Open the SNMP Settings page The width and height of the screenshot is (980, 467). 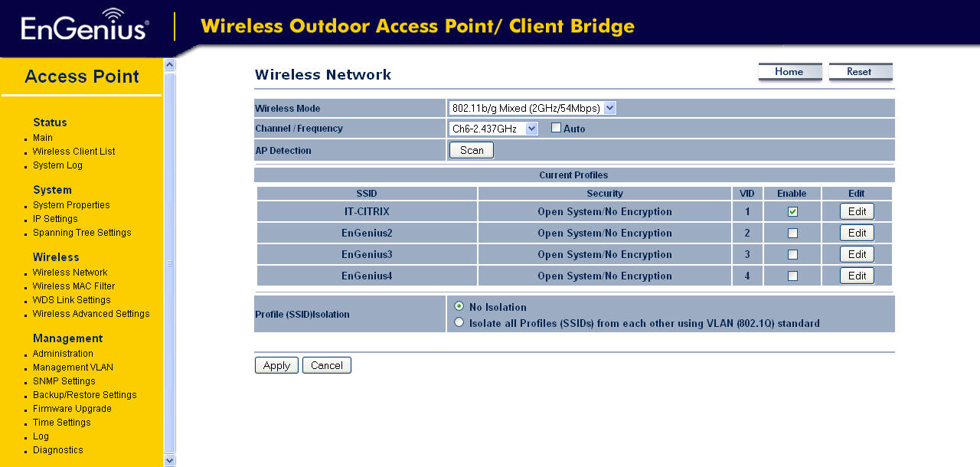coord(64,380)
